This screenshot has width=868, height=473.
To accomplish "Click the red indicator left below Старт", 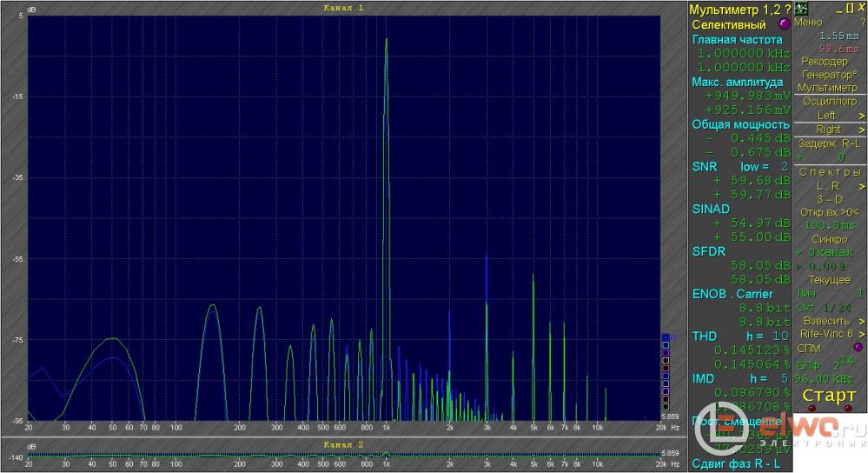I will pos(812,409).
